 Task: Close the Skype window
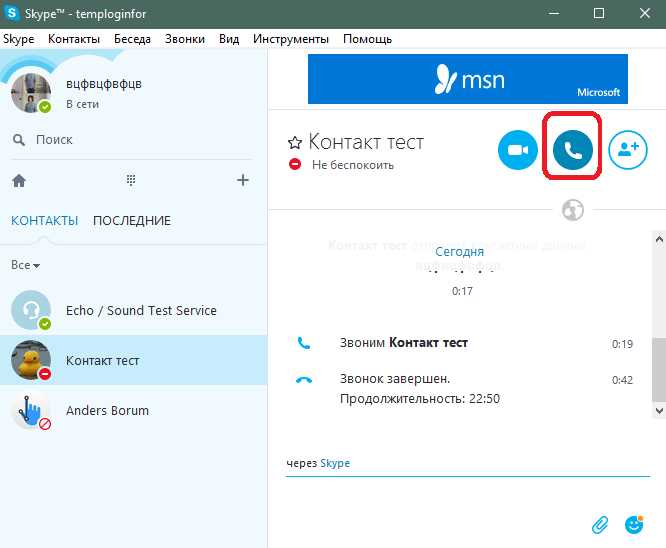click(x=645, y=14)
